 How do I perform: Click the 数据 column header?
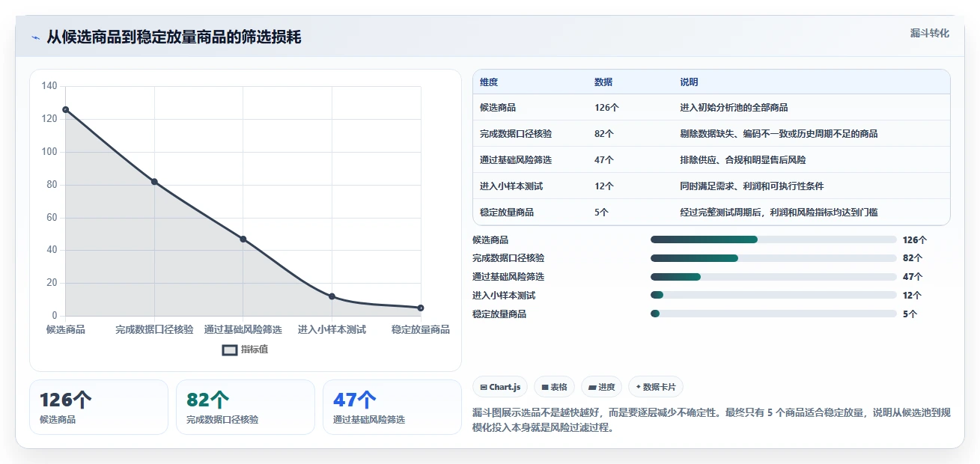(x=603, y=82)
